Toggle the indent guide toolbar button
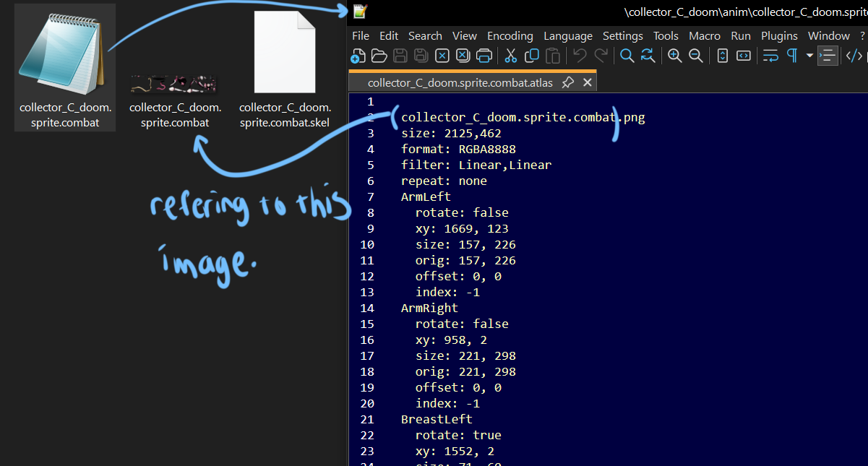Screen dimensions: 868x466 (x=828, y=56)
